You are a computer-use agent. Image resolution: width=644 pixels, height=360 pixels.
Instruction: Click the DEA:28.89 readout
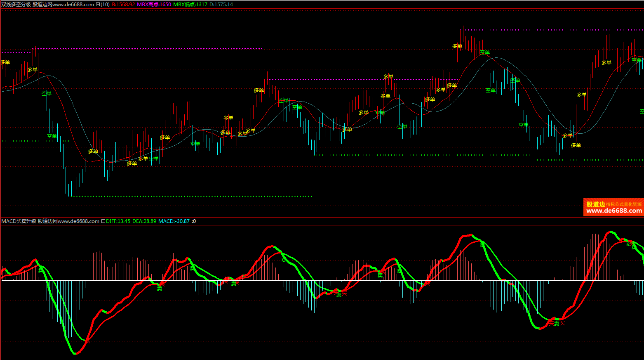(x=144, y=221)
